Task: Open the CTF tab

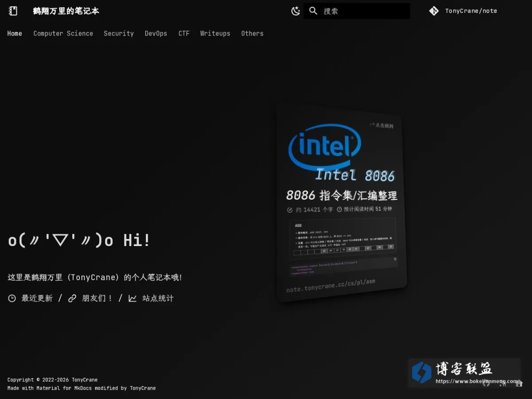Action: pos(184,33)
